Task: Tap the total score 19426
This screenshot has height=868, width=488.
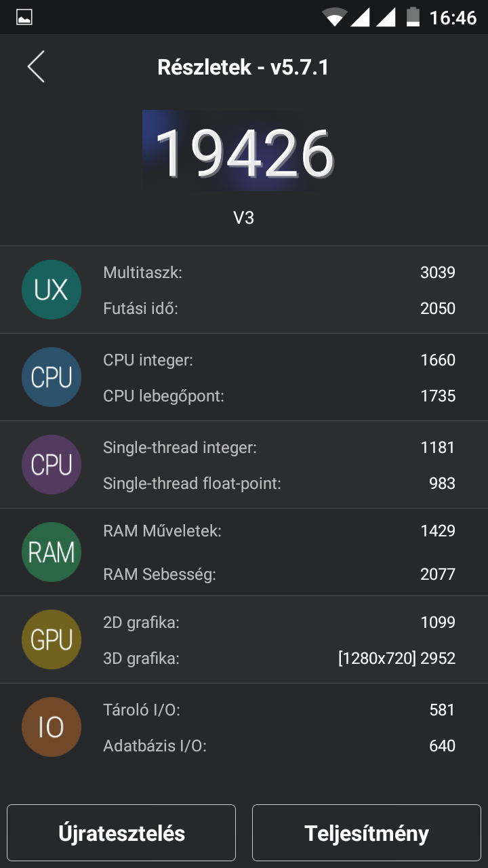Action: click(244, 153)
